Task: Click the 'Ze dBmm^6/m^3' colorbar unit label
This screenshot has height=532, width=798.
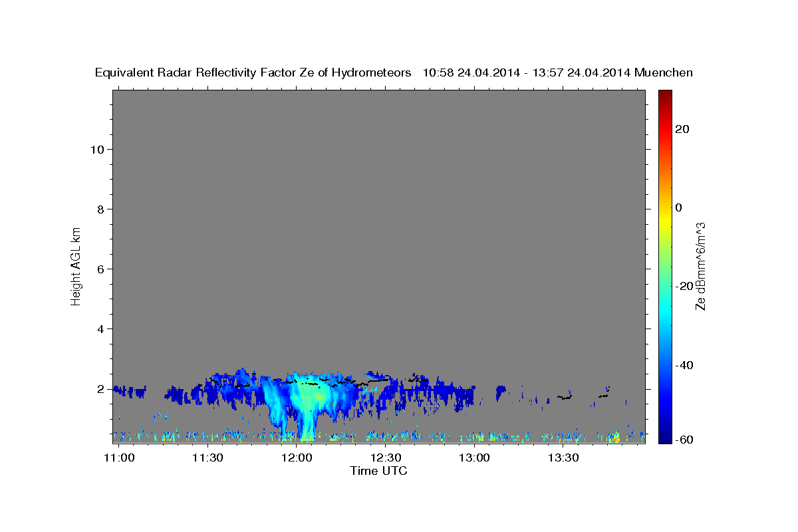Action: [x=700, y=267]
